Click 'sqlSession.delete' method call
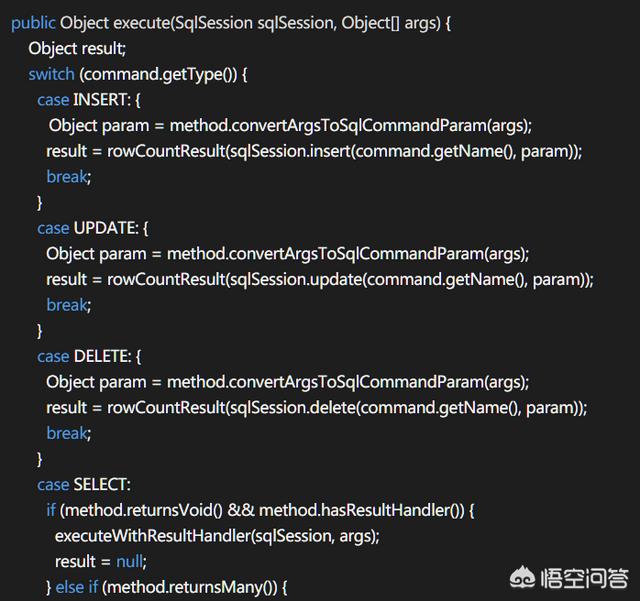 click(x=293, y=408)
